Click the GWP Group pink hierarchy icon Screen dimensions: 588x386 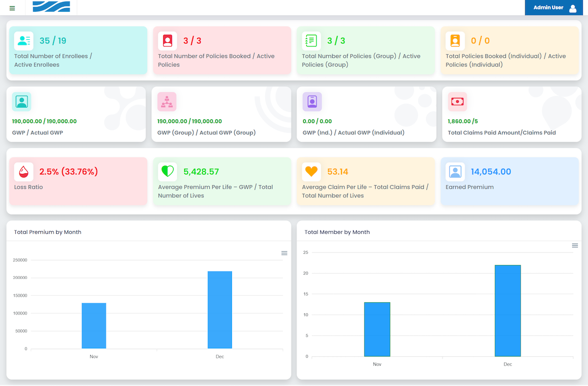click(167, 102)
